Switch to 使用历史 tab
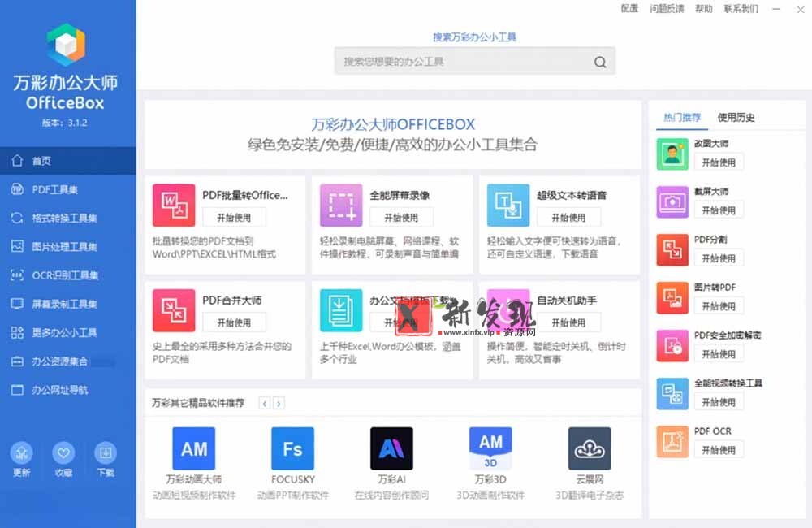 (x=736, y=118)
